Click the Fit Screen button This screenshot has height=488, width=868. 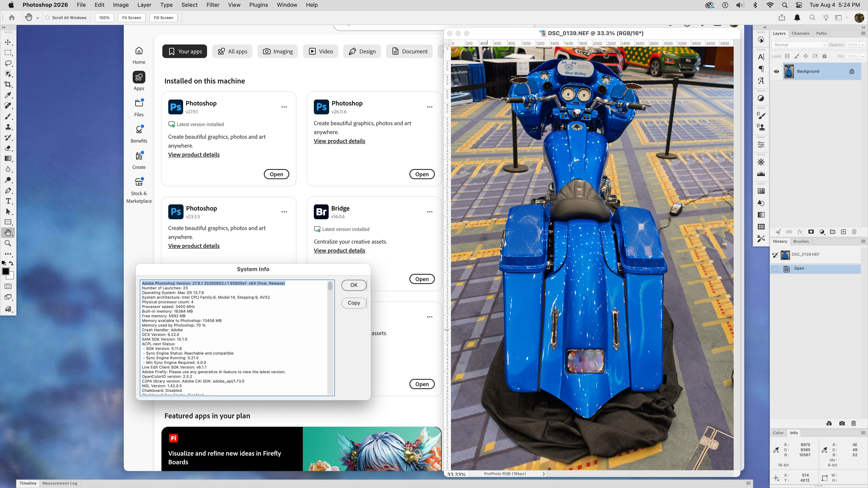pyautogui.click(x=131, y=18)
